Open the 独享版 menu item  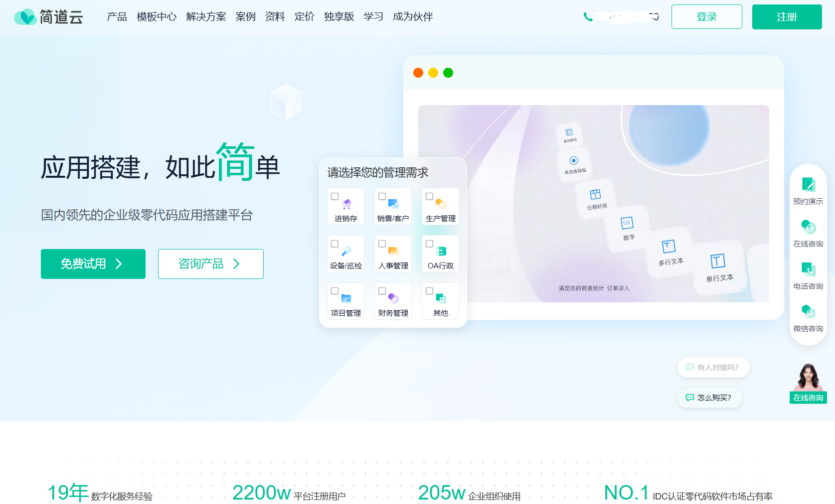click(x=339, y=17)
